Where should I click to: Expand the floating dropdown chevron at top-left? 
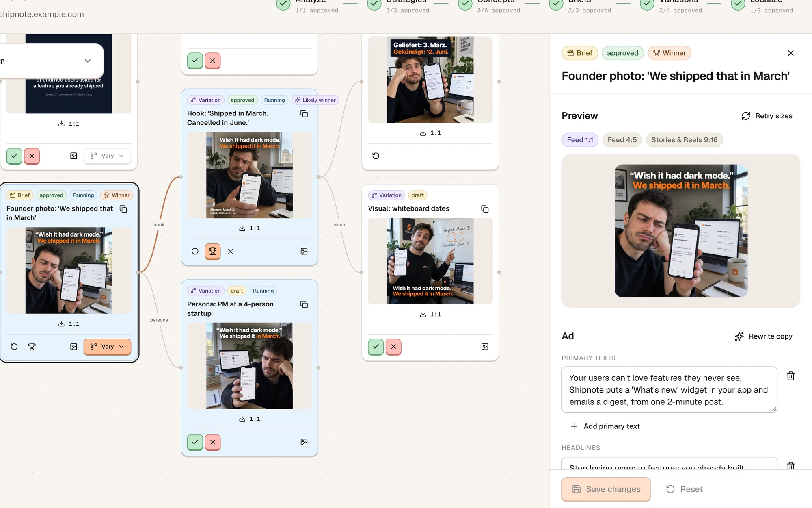pos(87,61)
